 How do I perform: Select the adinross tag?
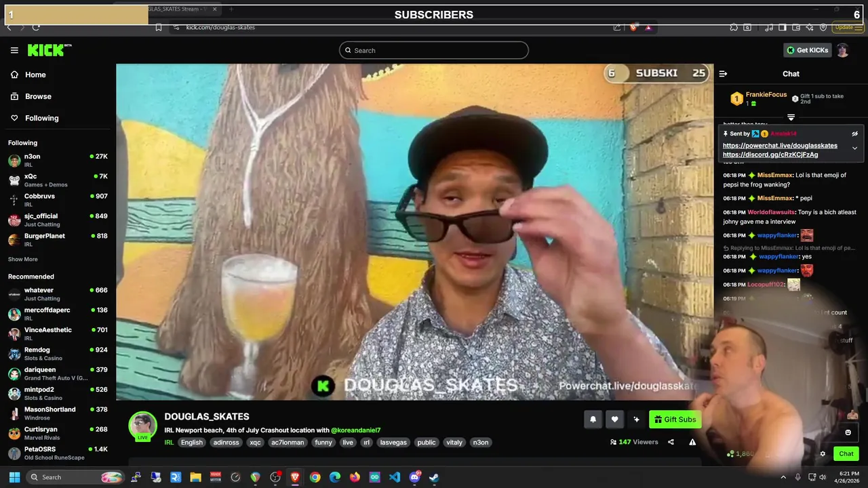[x=226, y=443]
